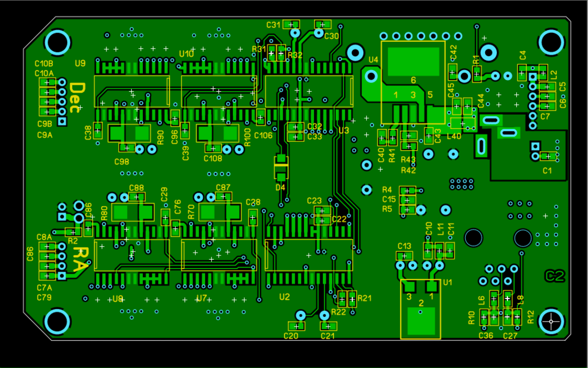The width and height of the screenshot is (588, 368).
Task: Select the D4 label text
Action: (280, 187)
